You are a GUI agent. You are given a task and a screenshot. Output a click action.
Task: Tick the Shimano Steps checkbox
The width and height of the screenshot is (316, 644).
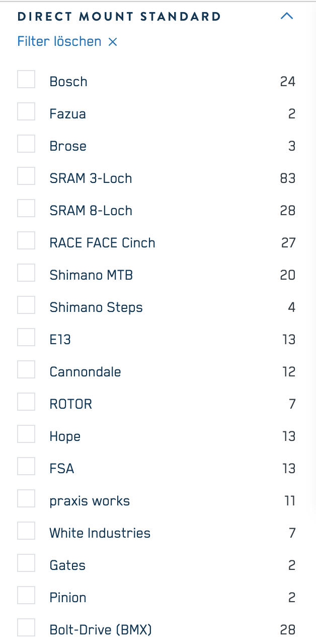point(26,305)
